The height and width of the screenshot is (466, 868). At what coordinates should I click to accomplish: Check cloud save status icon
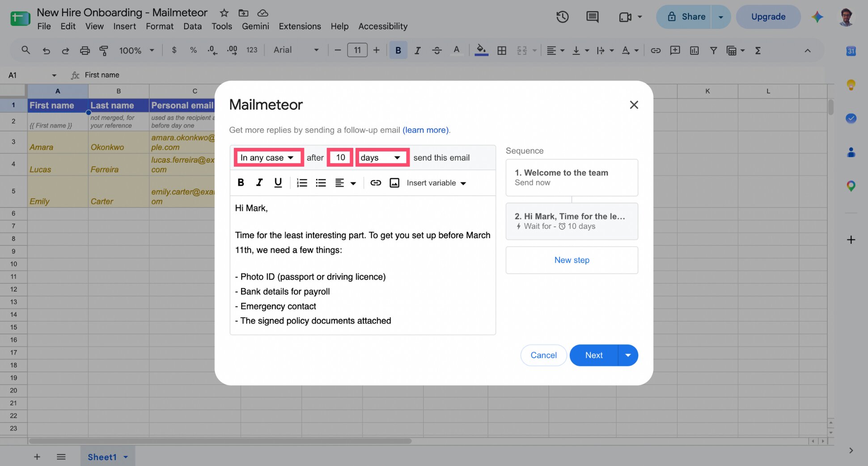pyautogui.click(x=263, y=13)
